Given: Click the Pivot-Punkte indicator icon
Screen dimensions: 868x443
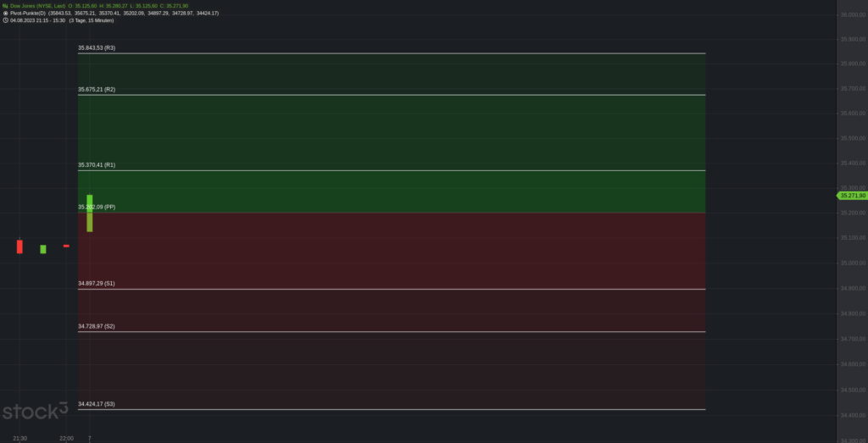Looking at the screenshot, I should tap(6, 13).
